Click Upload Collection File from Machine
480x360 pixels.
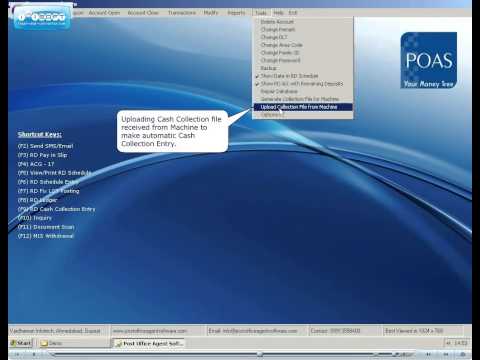pyautogui.click(x=303, y=107)
